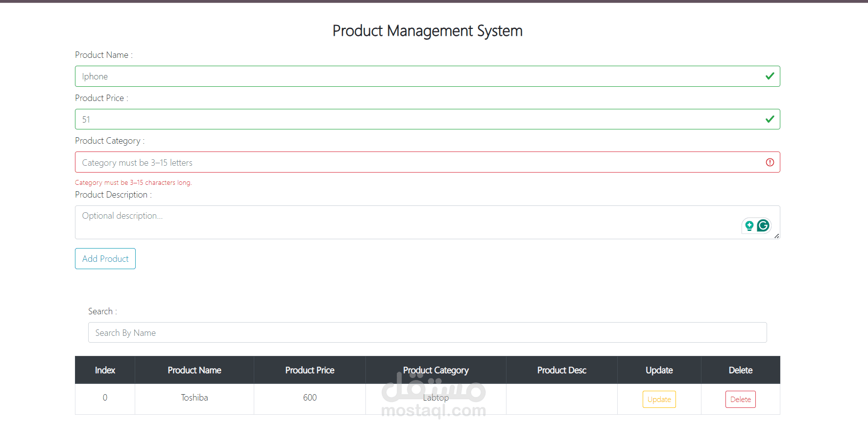Click the Product Desc column header
868x428 pixels.
(x=562, y=370)
